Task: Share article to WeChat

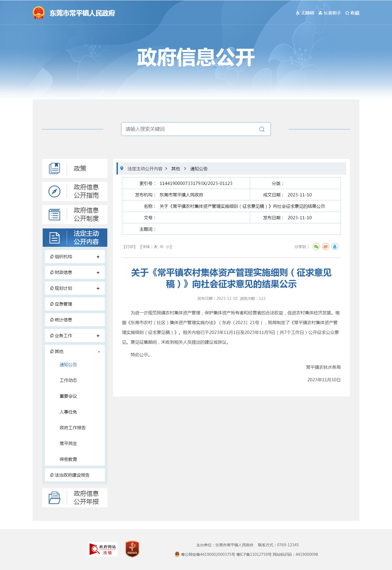Action: tap(316, 247)
